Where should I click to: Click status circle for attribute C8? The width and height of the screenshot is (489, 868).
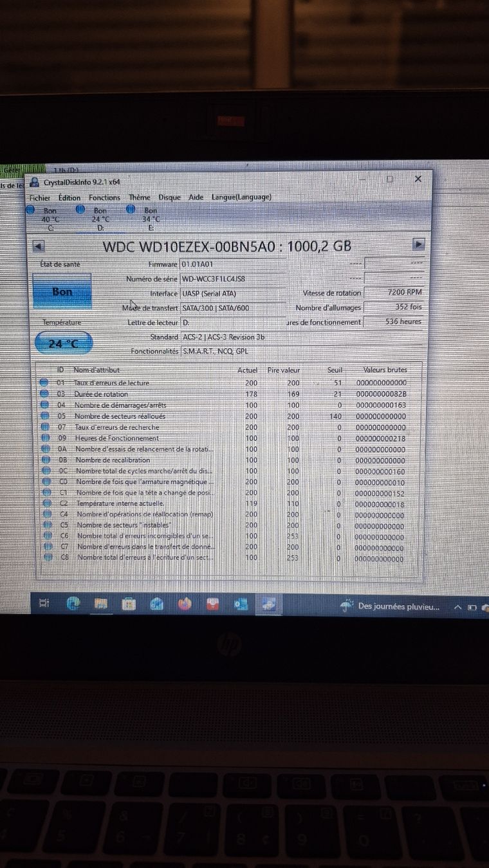tap(48, 557)
